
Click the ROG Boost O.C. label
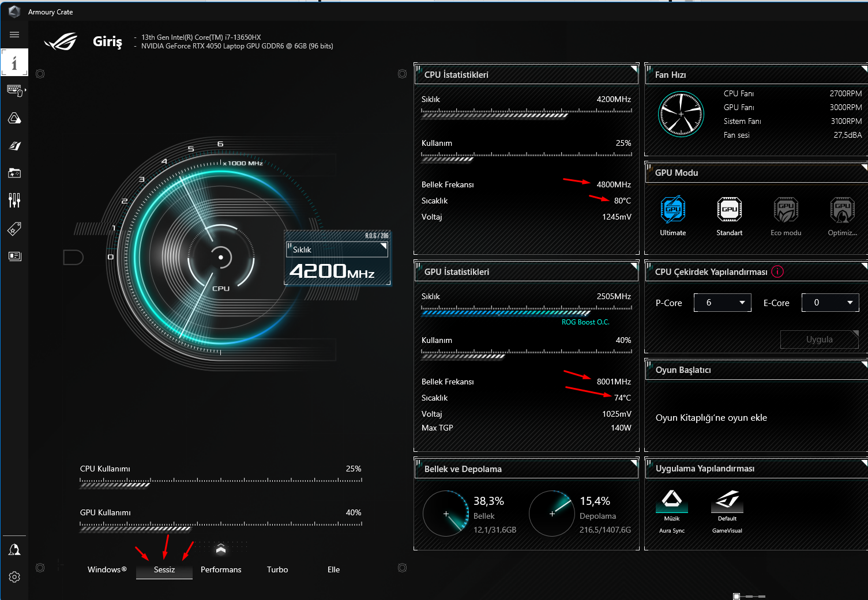click(585, 322)
